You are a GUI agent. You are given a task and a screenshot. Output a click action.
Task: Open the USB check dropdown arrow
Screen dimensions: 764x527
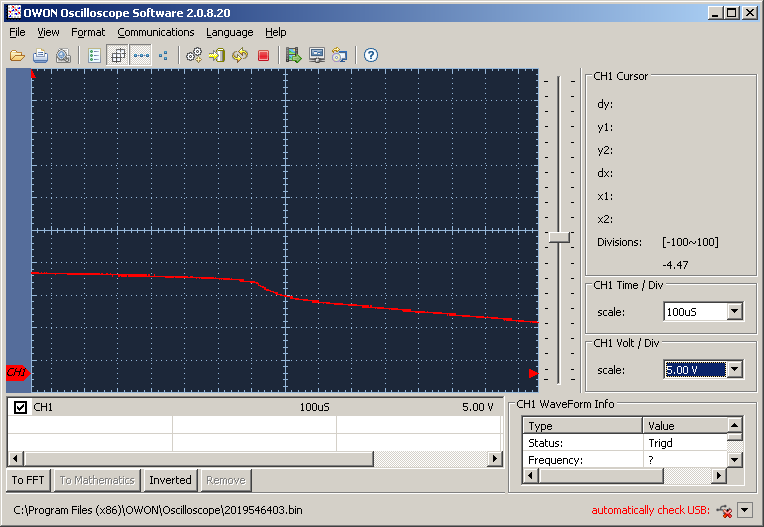745,510
